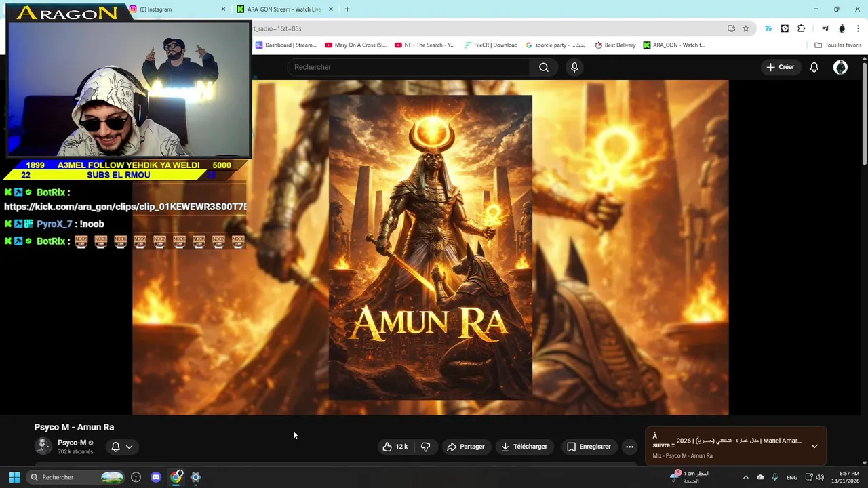Save video with Enregistrer button
This screenshot has height=488, width=868.
589,447
